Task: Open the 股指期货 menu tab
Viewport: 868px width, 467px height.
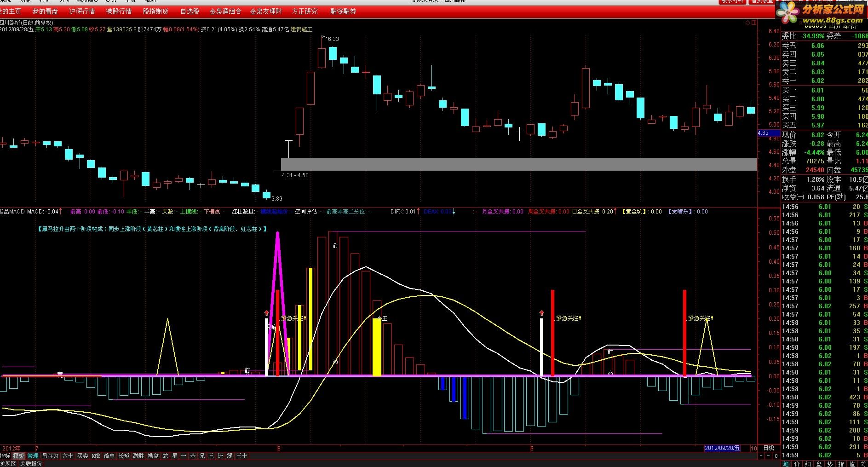Action: click(155, 11)
